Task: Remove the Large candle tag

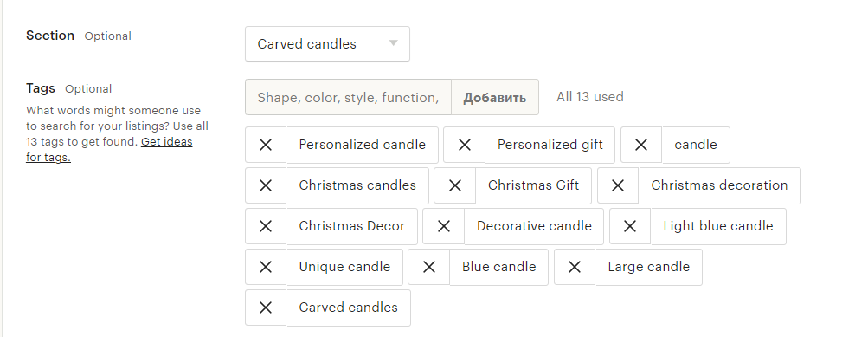Action: click(x=575, y=267)
